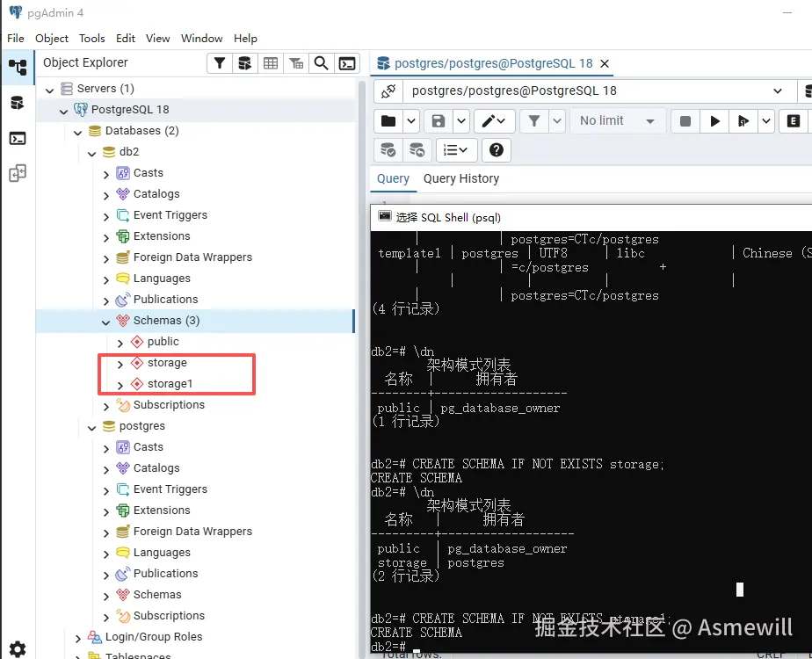Screen dimensions: 812x659
Task: Select the Object Explorer sidebar icon
Action: (x=18, y=68)
